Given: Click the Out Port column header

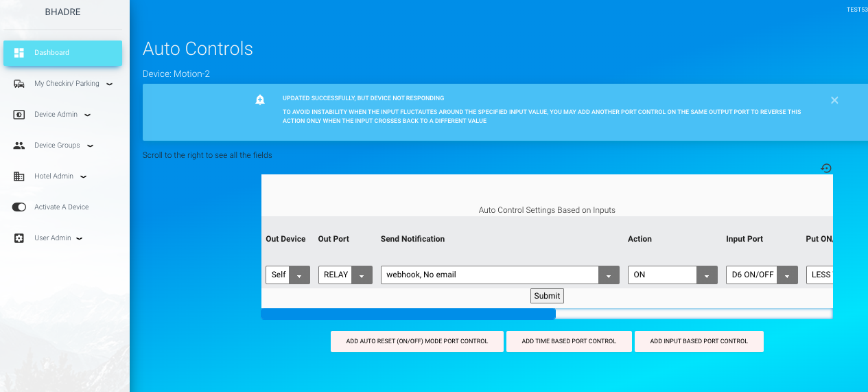Looking at the screenshot, I should pos(333,239).
